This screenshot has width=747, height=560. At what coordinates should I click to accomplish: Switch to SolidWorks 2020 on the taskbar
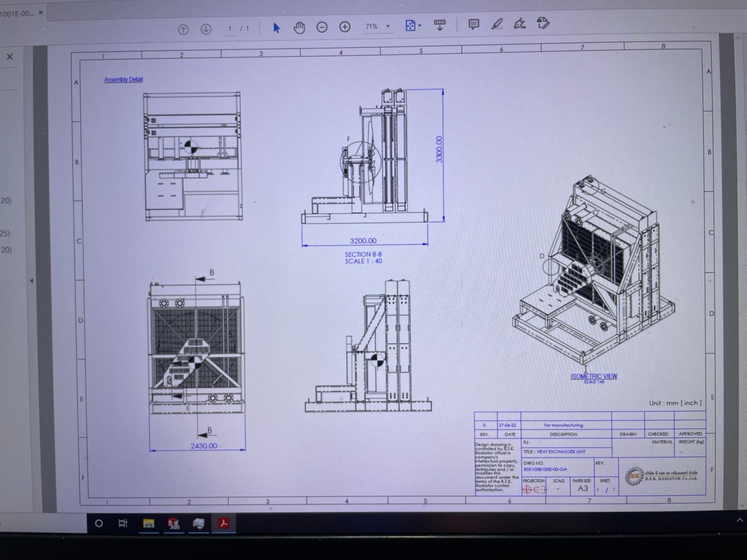tap(174, 523)
